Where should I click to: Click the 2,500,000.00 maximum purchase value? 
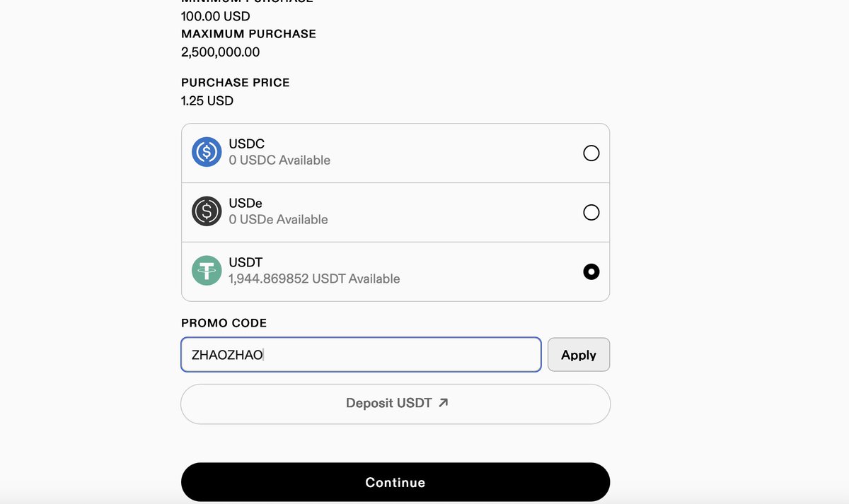tap(221, 52)
